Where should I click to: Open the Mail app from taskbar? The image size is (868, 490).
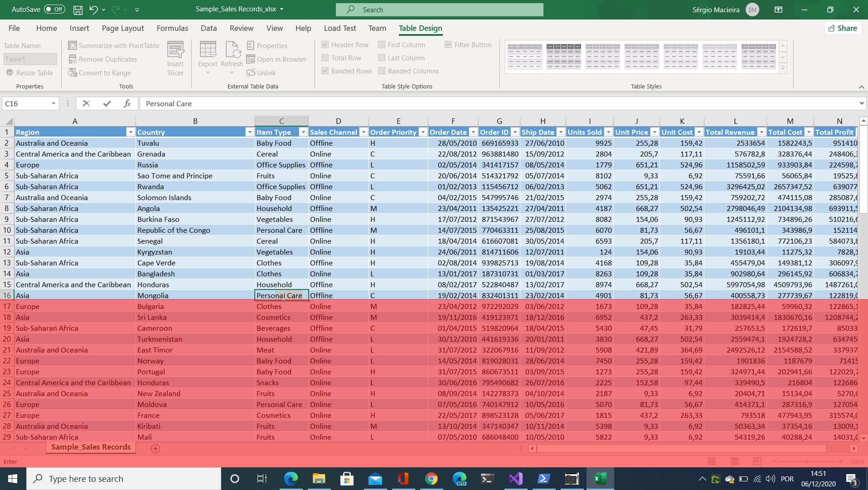pos(375,479)
